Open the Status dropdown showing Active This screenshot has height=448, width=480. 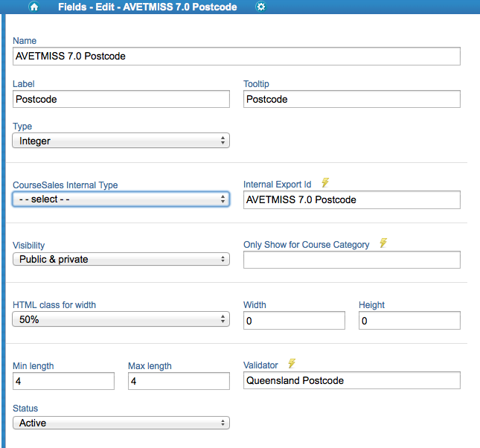pos(121,423)
